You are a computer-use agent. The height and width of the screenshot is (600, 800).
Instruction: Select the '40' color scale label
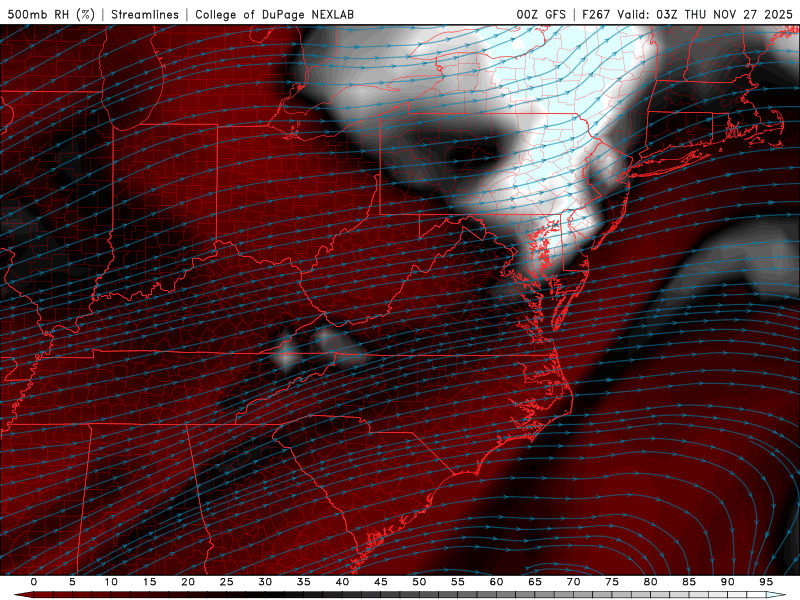pyautogui.click(x=342, y=582)
